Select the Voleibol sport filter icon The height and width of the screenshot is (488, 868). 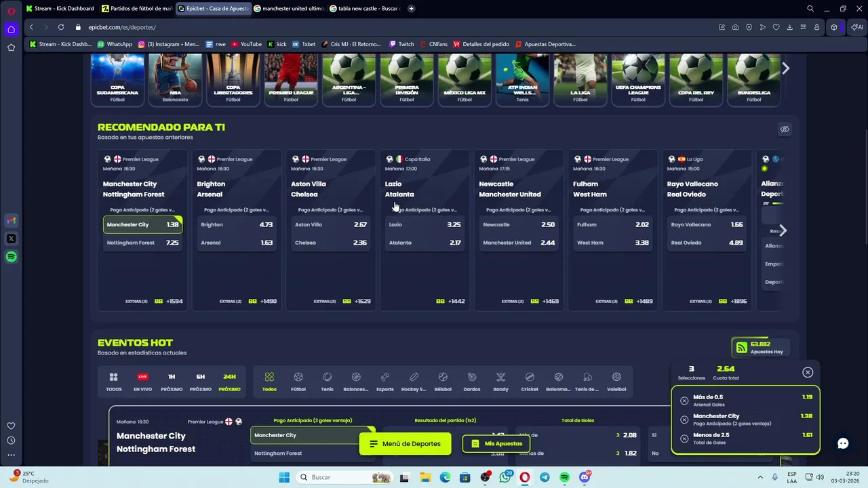pos(616,381)
